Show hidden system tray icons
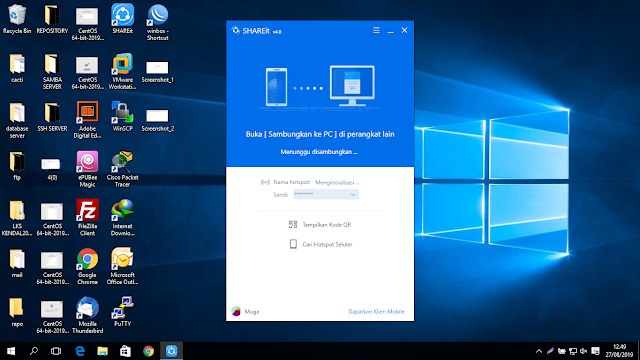 click(539, 351)
